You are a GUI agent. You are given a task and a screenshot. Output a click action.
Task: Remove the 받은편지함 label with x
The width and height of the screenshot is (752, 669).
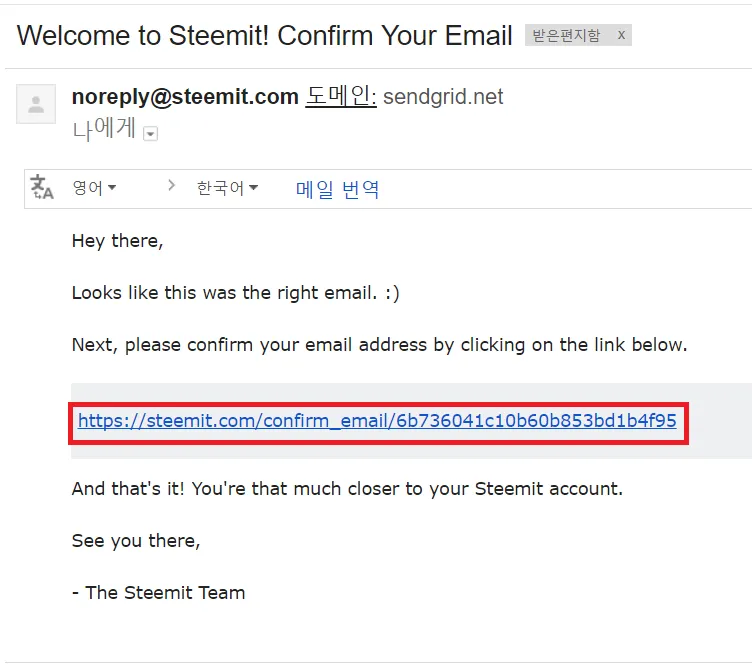621,36
